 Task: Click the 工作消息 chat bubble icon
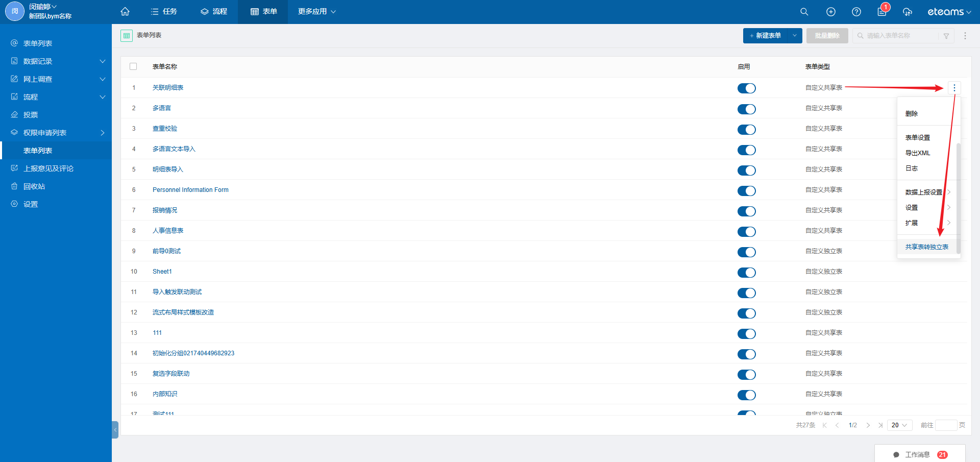896,454
